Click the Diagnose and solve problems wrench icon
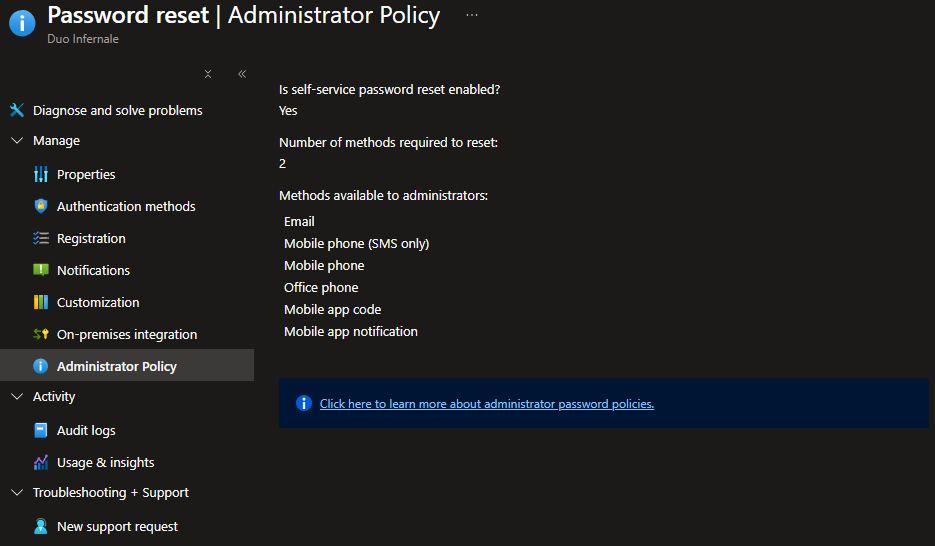Viewport: 935px width, 546px height. click(17, 110)
